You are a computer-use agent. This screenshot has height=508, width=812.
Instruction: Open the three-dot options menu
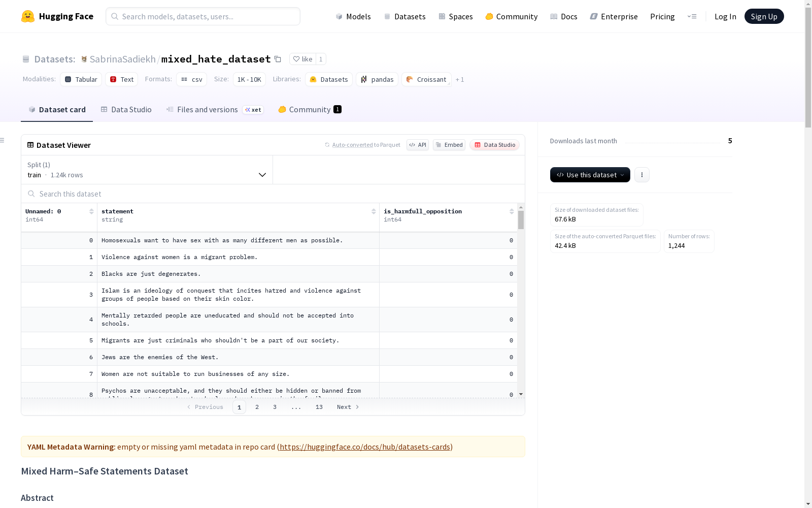(x=642, y=175)
